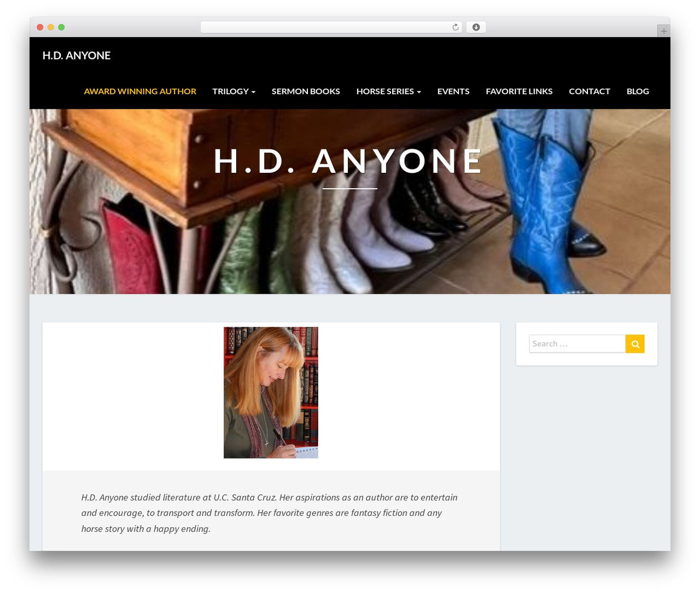Open the Events menu item
Viewport: 700px width, 593px height.
point(453,91)
